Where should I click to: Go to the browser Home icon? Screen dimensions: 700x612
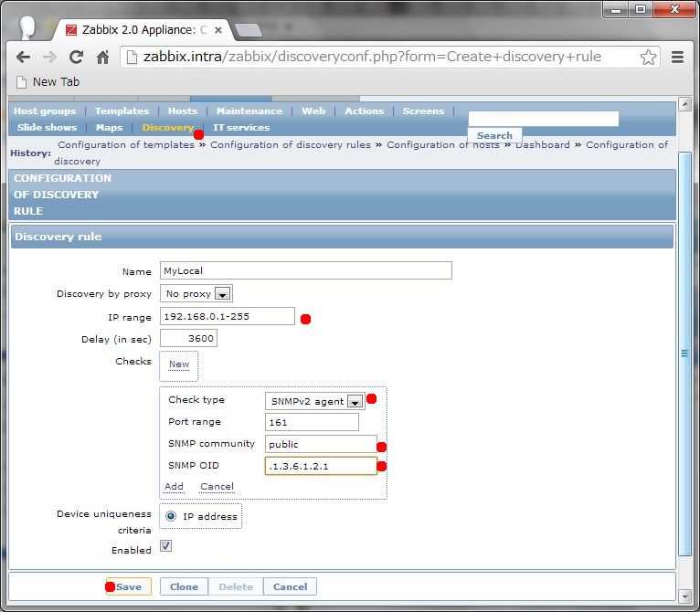click(x=103, y=57)
